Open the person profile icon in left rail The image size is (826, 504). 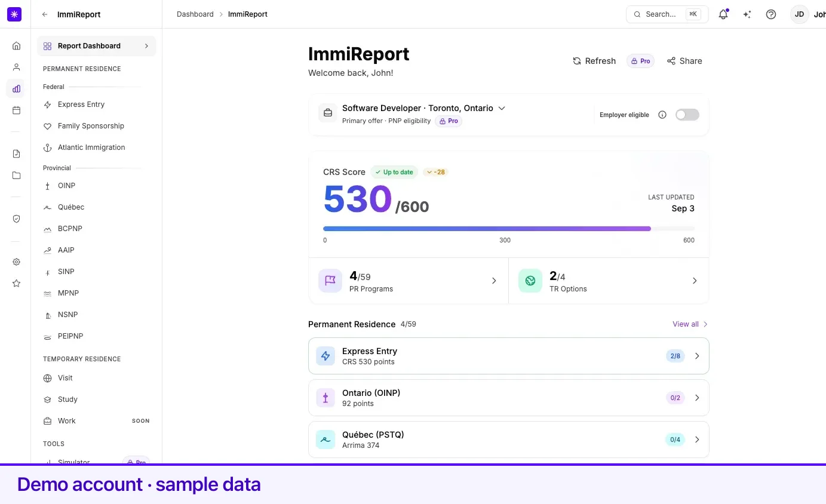16,67
